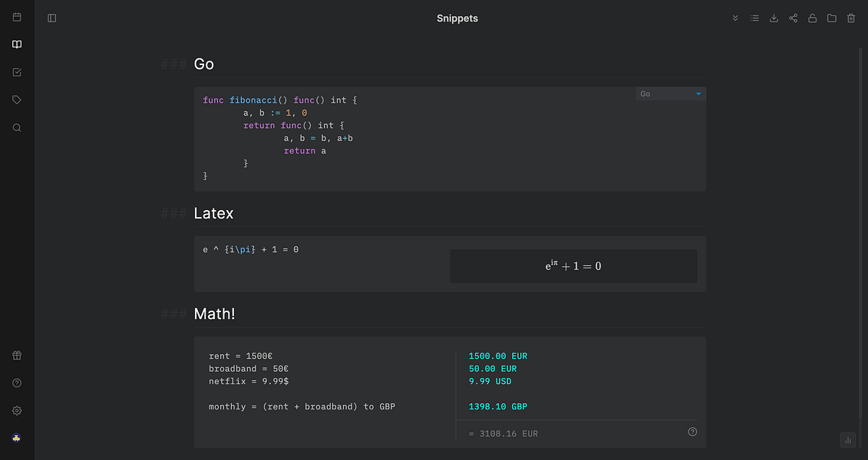Click the search icon in sidebar
Viewport: 868px width, 460px height.
click(17, 127)
